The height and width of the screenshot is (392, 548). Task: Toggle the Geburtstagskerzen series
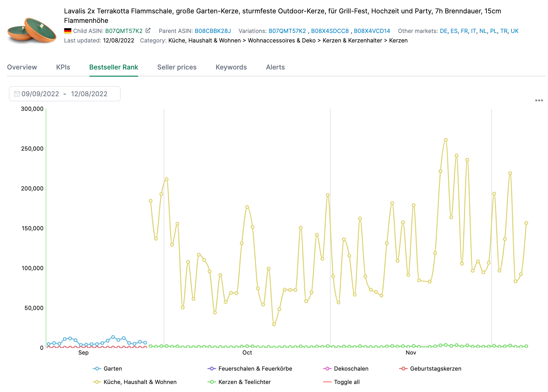436,369
